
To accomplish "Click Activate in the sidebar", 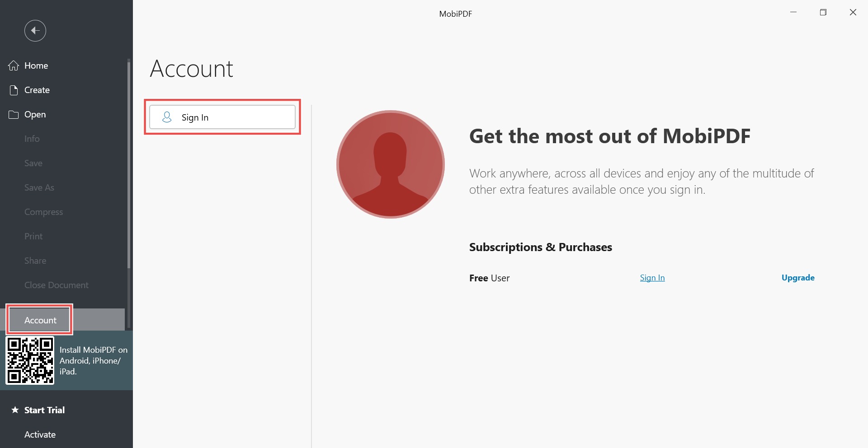I will click(x=66, y=434).
